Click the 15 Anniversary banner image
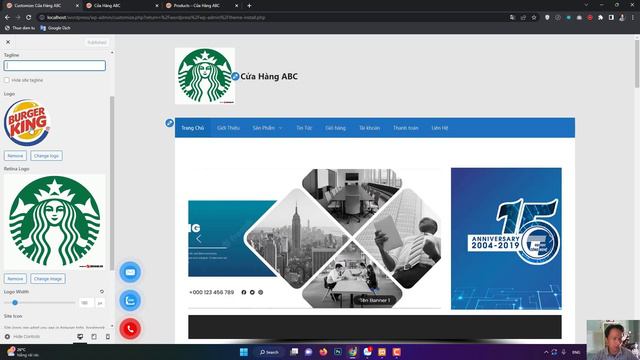 [506, 239]
